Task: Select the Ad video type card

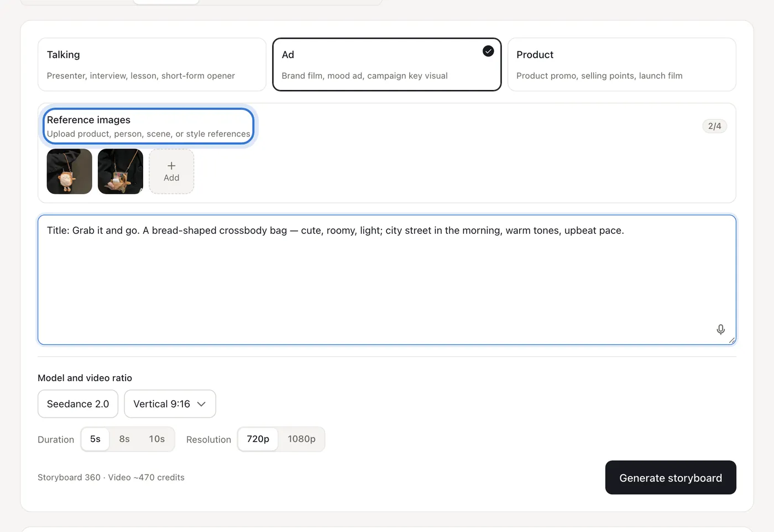Action: [387, 65]
